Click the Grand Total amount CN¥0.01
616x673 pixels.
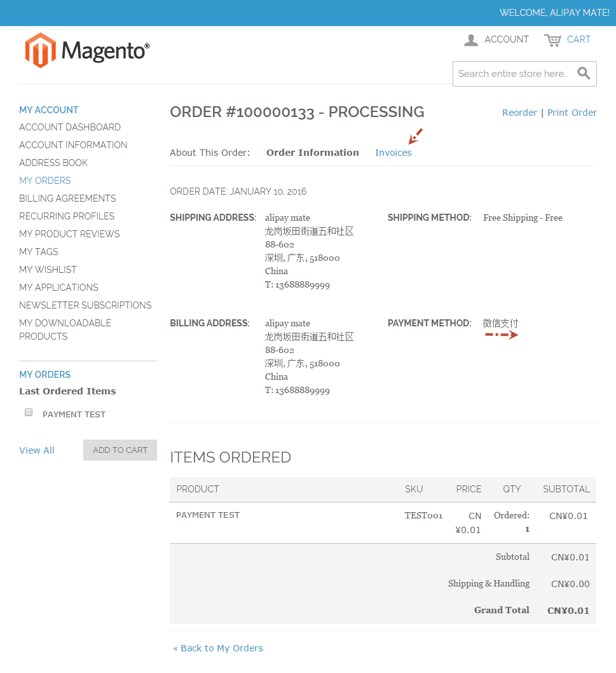pyautogui.click(x=568, y=611)
